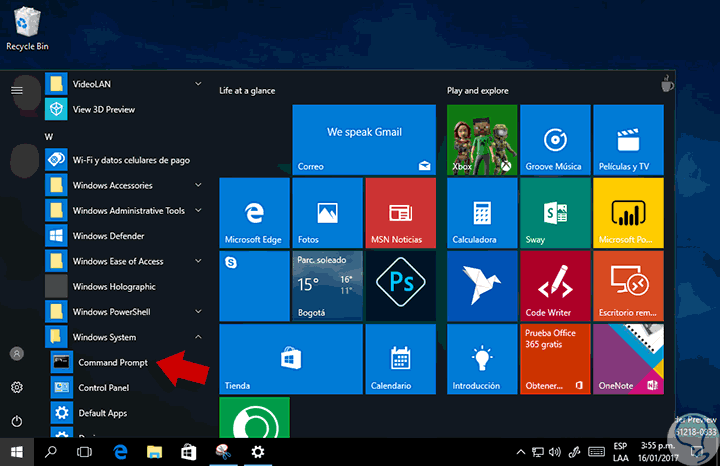Launch Edge from the taskbar
The height and width of the screenshot is (466, 720).
(x=120, y=452)
